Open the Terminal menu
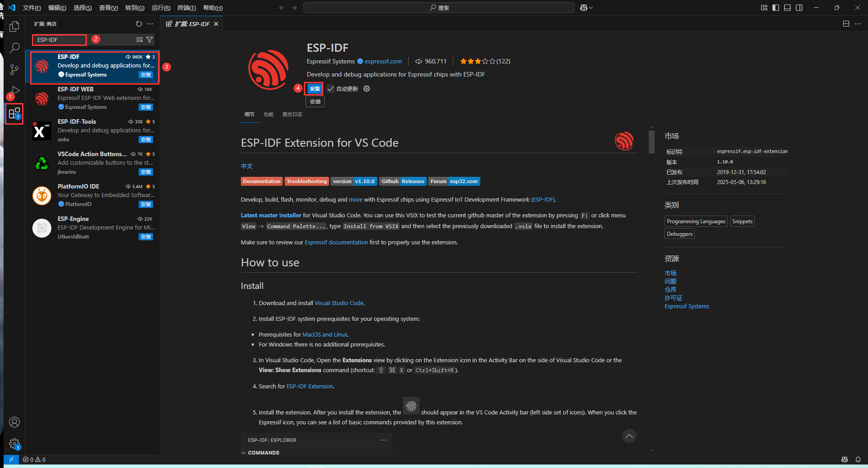 [x=186, y=8]
